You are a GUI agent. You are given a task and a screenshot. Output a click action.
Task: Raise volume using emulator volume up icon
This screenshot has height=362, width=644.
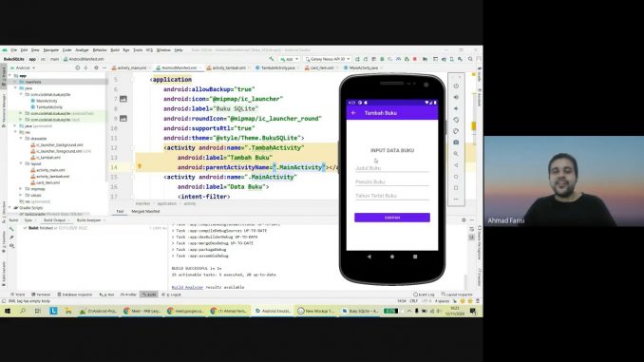tap(456, 97)
